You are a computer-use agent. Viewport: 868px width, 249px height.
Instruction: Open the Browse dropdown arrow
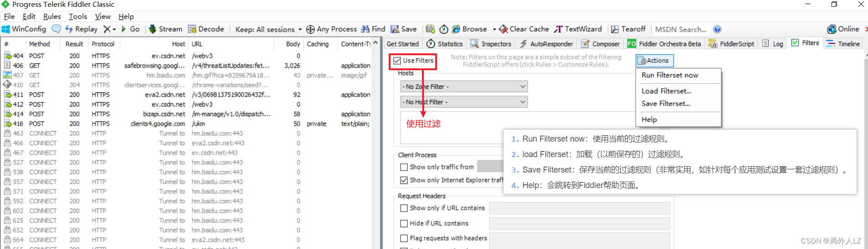click(494, 29)
